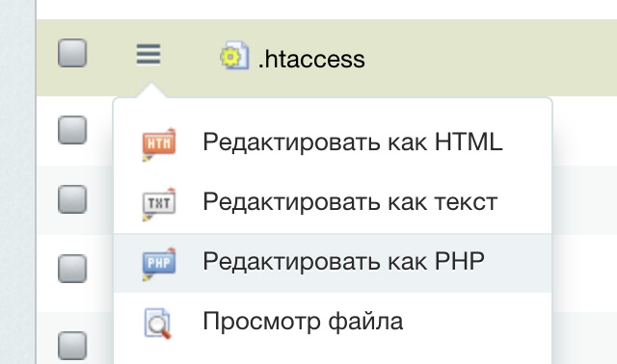Viewport: 617px width, 364px height.
Task: Open the hamburger actions menu for .htaccess
Action: pos(148,54)
